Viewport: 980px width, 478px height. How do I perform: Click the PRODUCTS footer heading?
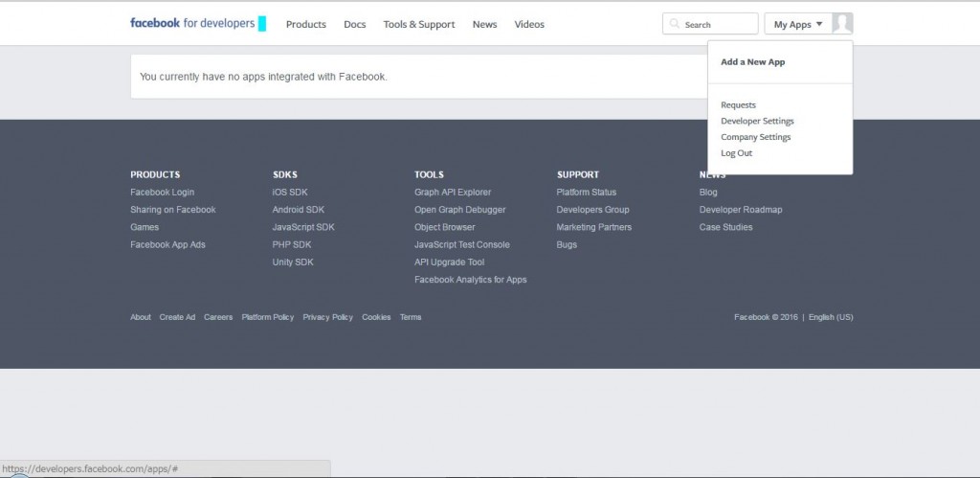pos(155,174)
